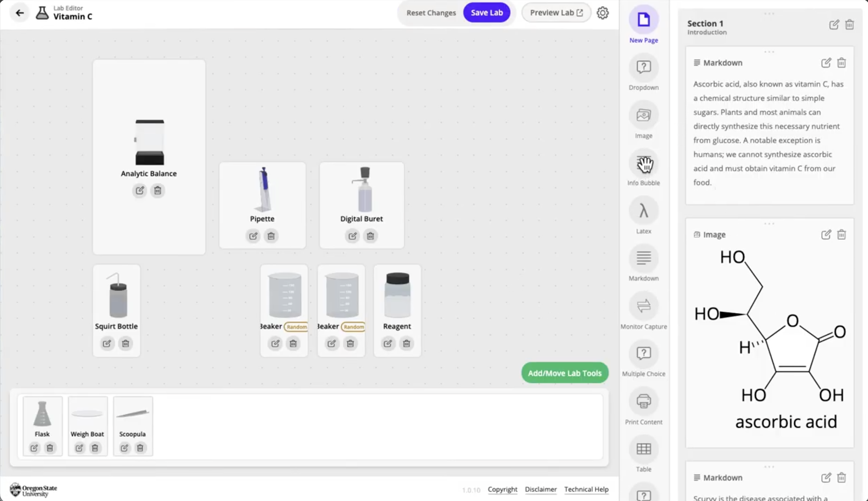
Task: Click the Add/Move Lab Tools button
Action: [x=564, y=373]
